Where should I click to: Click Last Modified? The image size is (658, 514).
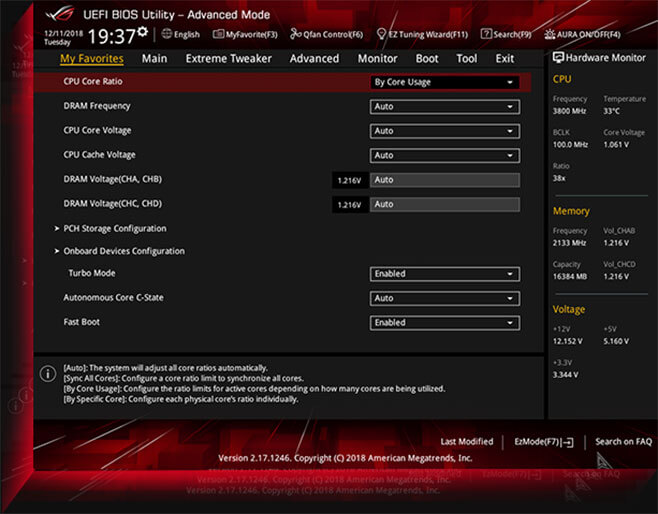click(467, 441)
